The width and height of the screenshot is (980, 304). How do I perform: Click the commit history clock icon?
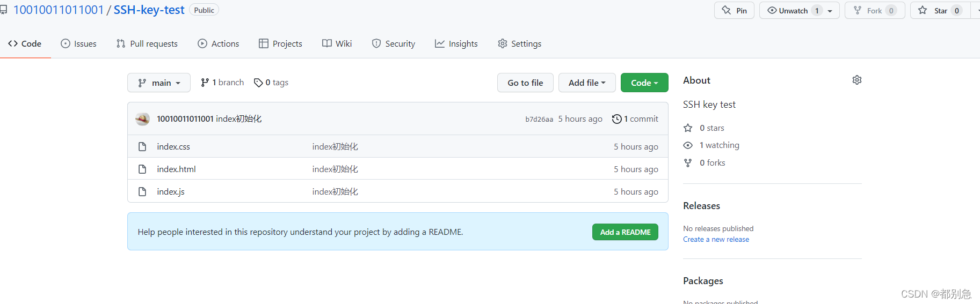click(617, 119)
